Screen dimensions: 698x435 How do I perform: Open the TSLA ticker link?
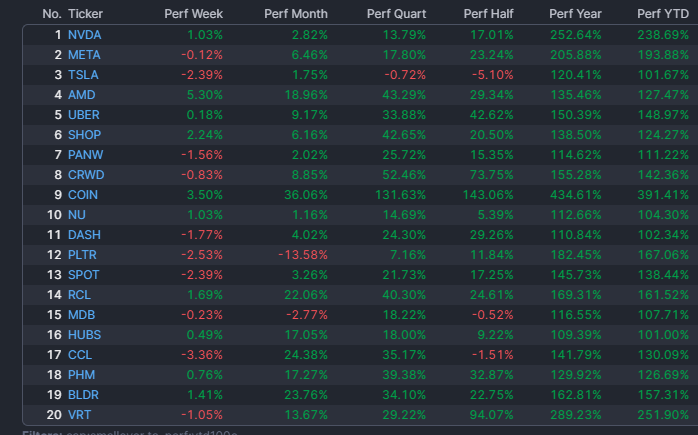[x=83, y=75]
